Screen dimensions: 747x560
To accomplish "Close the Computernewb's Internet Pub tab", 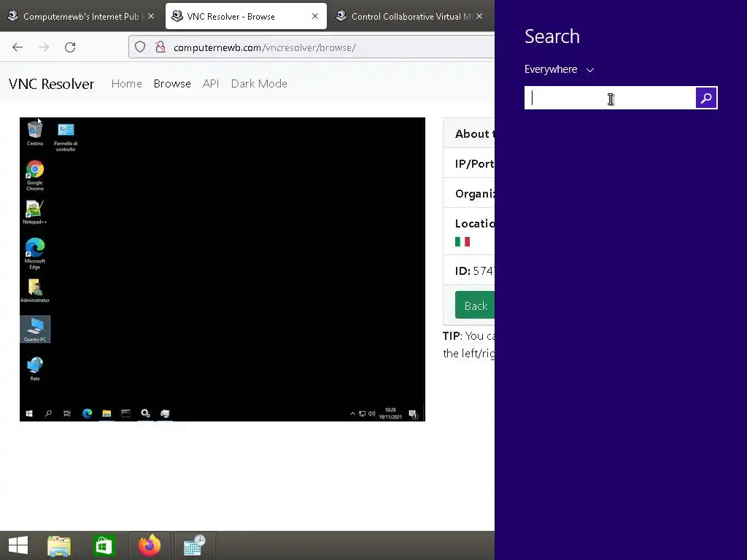I will click(151, 16).
